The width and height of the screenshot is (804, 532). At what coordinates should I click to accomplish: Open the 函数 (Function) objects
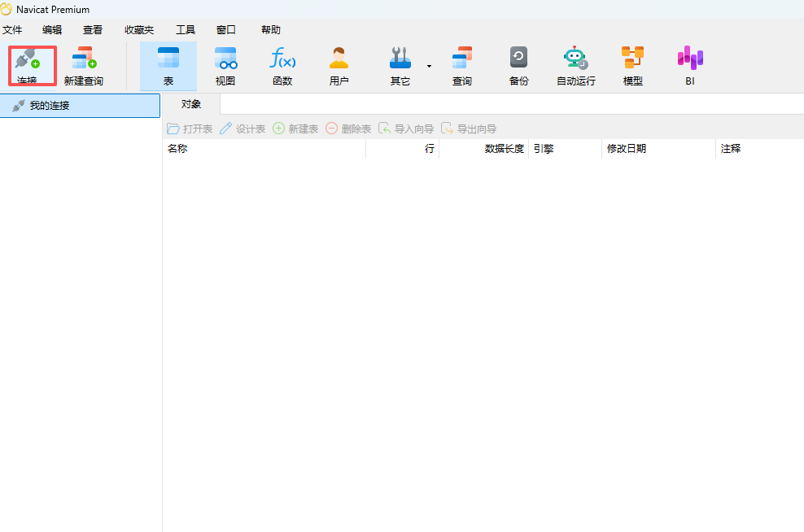coord(282,66)
